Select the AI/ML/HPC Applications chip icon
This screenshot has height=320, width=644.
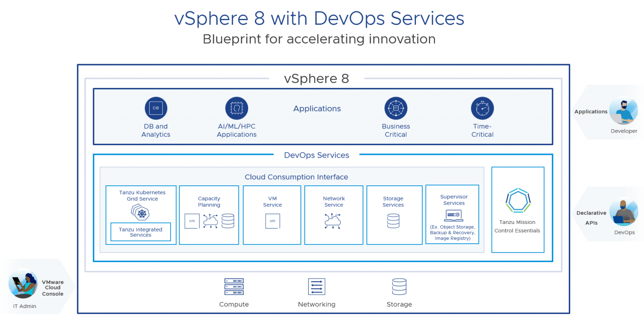point(236,108)
